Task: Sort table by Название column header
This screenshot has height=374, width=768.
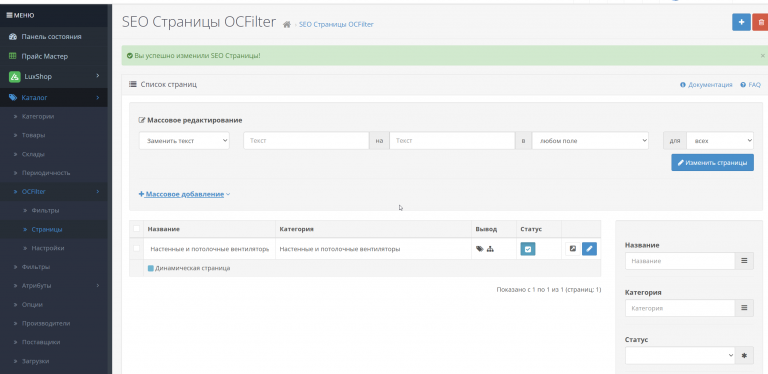Action: (164, 229)
